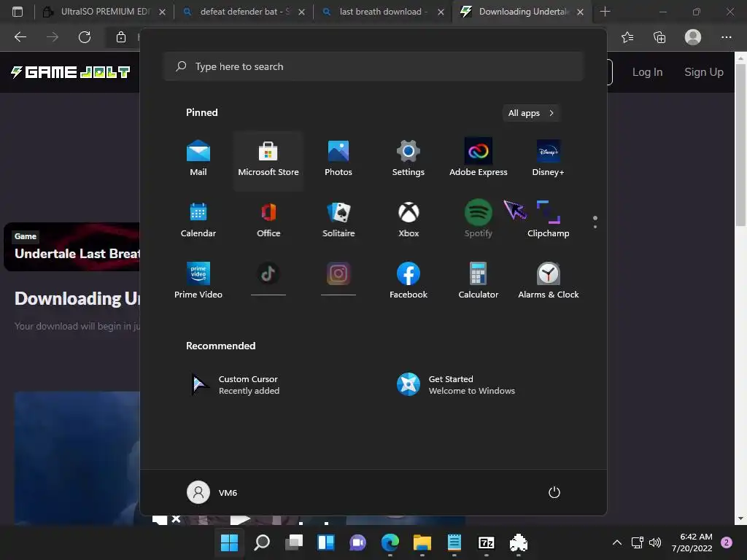Switch to Microsoft Edge in taskbar
This screenshot has width=747, height=560.
click(x=390, y=542)
